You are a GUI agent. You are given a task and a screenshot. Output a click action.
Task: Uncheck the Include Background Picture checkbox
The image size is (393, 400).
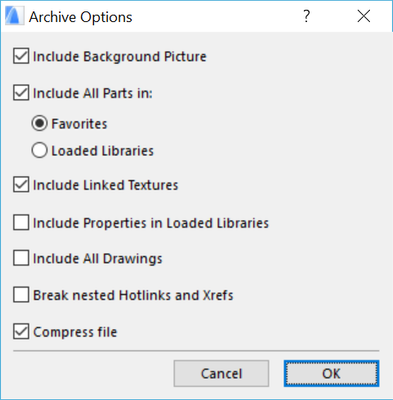pyautogui.click(x=21, y=56)
